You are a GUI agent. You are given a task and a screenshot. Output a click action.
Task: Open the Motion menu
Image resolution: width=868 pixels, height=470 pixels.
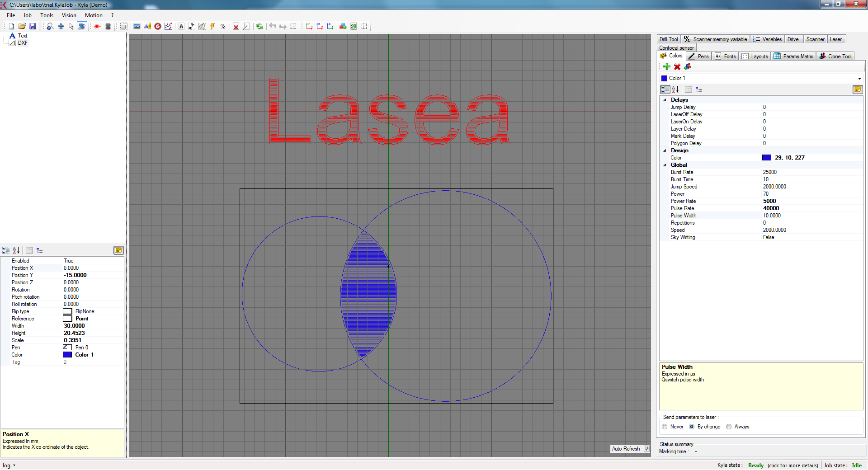tap(94, 15)
